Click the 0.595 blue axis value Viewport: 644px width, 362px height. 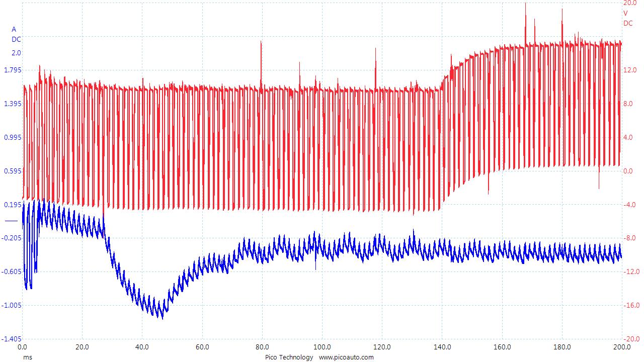point(13,171)
